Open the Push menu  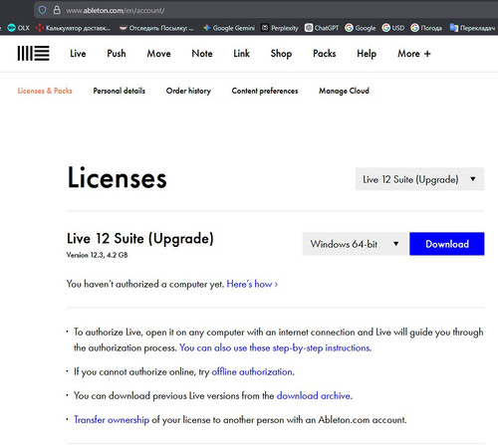coord(117,54)
